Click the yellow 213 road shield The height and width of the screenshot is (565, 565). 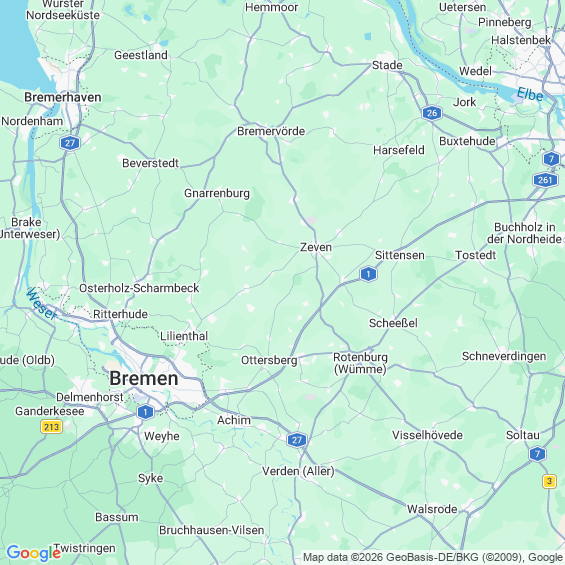tap(52, 427)
